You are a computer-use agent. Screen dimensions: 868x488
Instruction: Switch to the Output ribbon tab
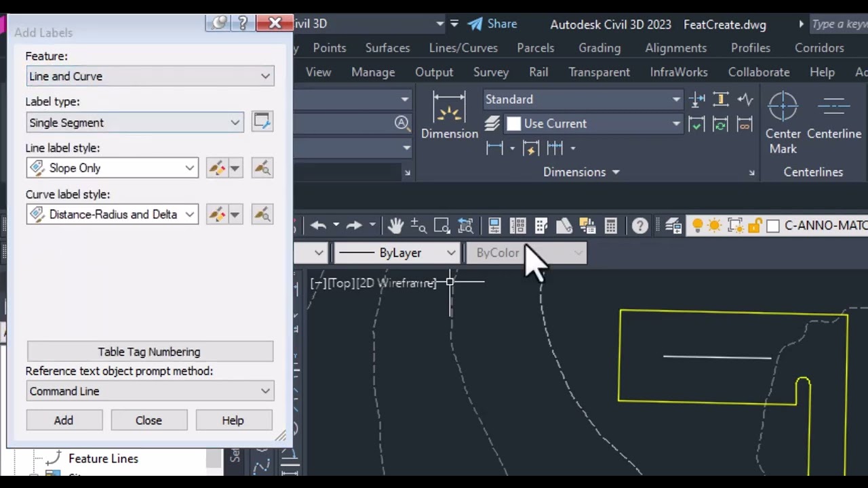pyautogui.click(x=434, y=72)
